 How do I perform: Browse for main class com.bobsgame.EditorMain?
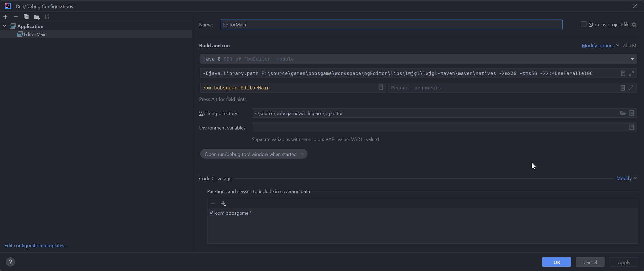pyautogui.click(x=381, y=88)
